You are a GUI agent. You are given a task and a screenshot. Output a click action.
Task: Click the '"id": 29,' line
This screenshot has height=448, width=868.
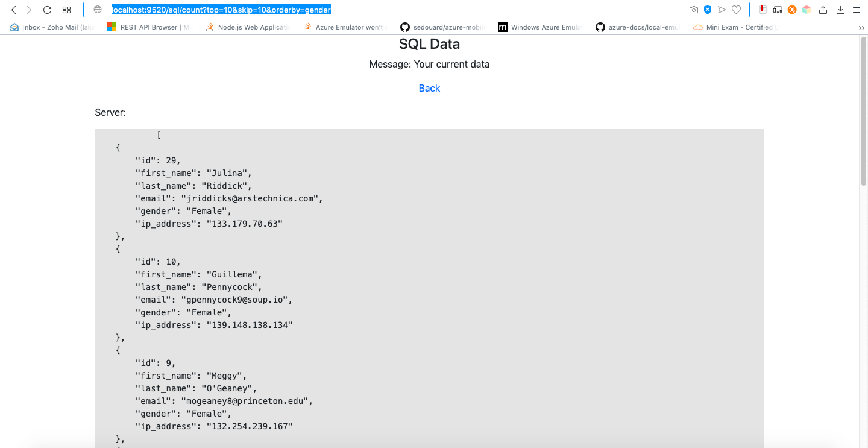click(x=158, y=160)
